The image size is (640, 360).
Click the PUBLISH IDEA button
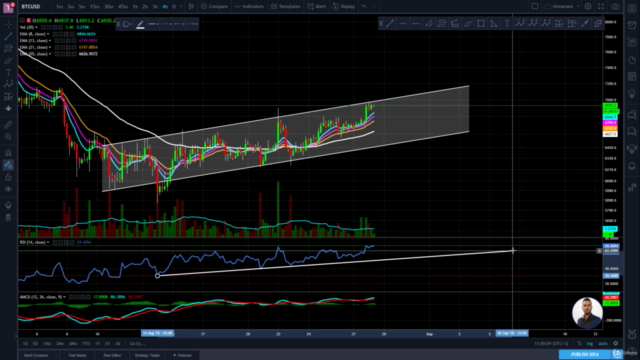point(584,354)
